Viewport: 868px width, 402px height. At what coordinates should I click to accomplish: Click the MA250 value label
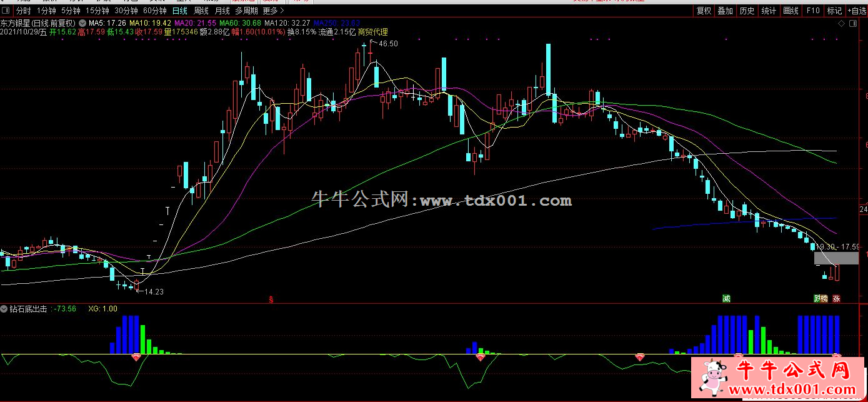[337, 23]
